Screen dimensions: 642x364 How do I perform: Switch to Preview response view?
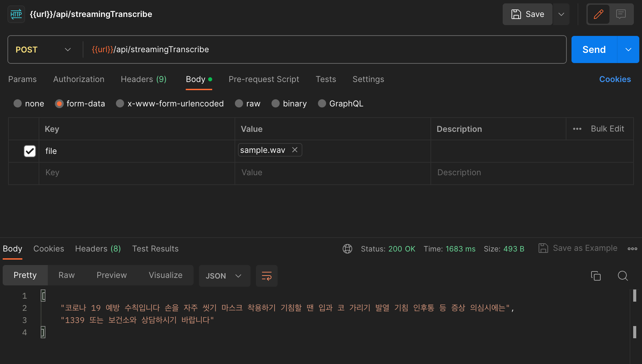112,275
